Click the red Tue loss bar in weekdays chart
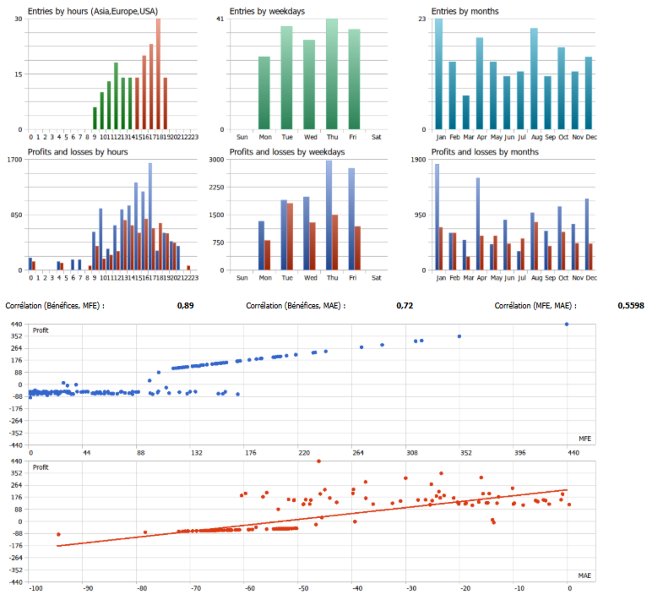Image resolution: width=663 pixels, height=600 pixels. coord(290,237)
